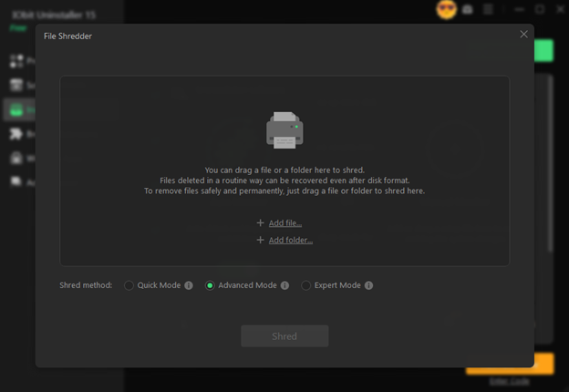Close the File Shredder dialog
Image resolution: width=569 pixels, height=392 pixels.
[523, 35]
